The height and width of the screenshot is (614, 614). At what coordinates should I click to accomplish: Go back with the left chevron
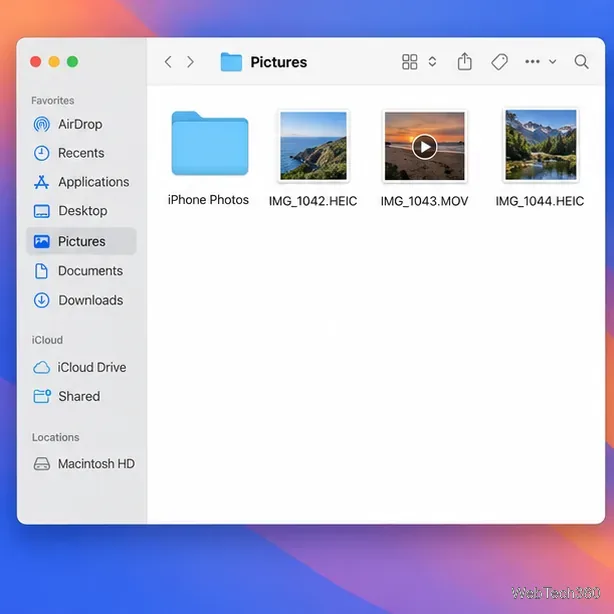pos(168,62)
